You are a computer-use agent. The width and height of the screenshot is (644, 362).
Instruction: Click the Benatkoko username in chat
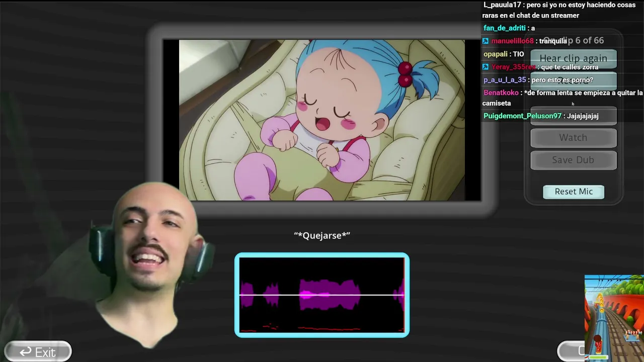point(501,93)
